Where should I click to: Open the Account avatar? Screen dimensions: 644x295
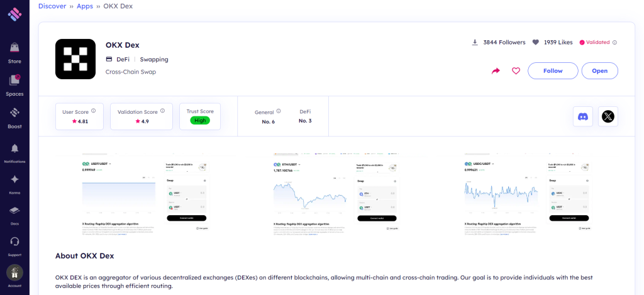[x=14, y=272]
